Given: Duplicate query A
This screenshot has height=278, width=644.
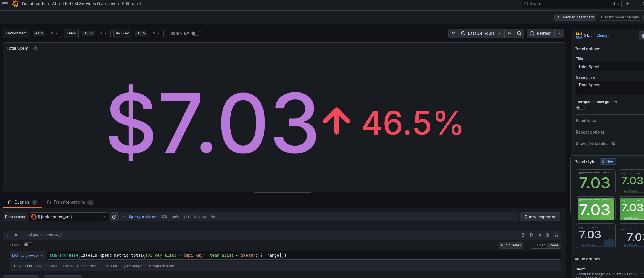Looking at the screenshot, I should [531, 235].
